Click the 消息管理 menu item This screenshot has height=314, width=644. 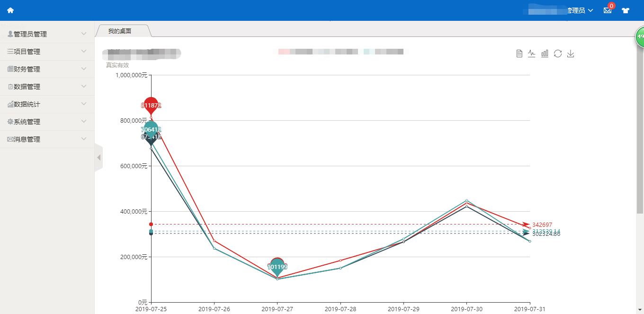pyautogui.click(x=47, y=139)
